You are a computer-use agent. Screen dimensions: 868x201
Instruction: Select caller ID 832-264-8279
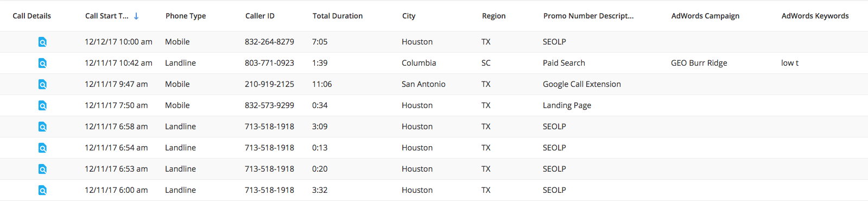(x=269, y=42)
